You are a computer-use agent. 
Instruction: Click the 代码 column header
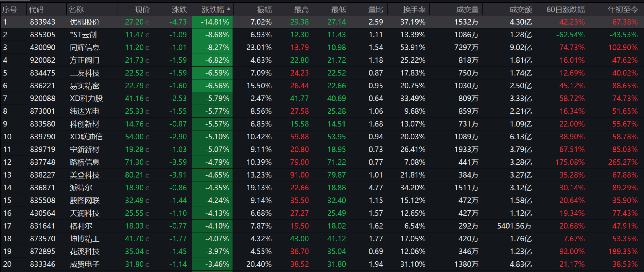[36, 10]
